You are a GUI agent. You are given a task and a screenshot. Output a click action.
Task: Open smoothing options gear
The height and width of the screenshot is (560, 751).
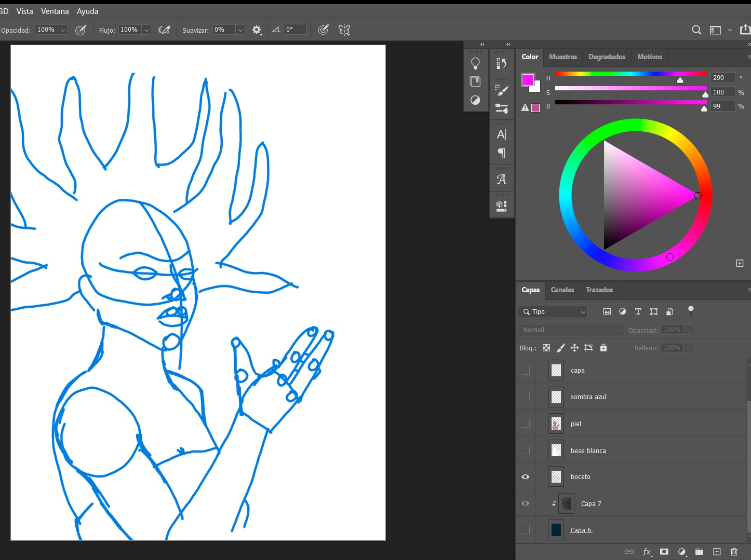[x=257, y=30]
